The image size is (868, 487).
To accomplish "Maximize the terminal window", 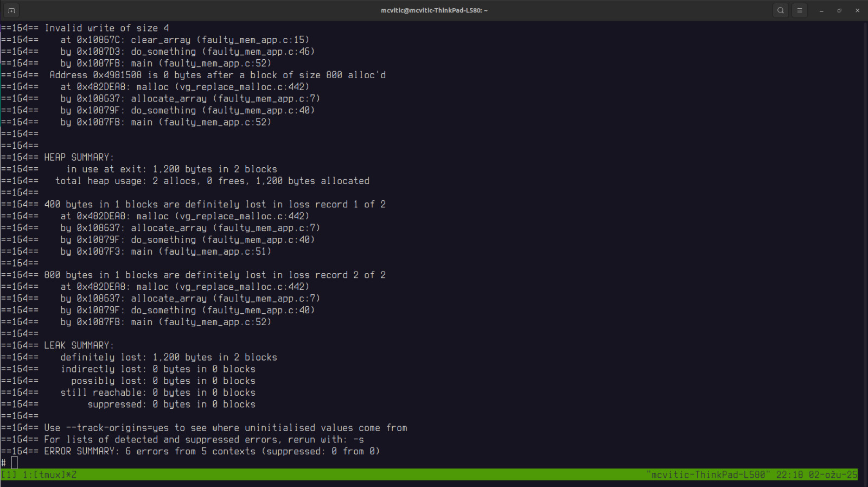I will click(x=839, y=10).
